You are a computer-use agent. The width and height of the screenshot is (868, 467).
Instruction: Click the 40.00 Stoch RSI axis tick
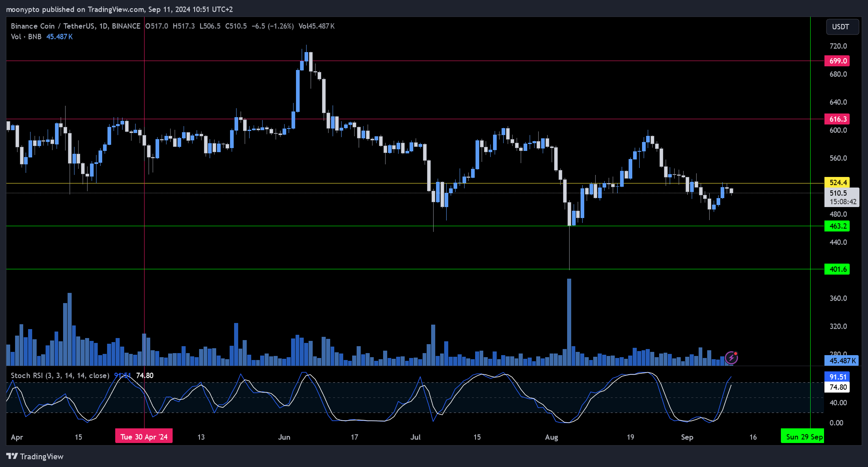click(x=838, y=403)
